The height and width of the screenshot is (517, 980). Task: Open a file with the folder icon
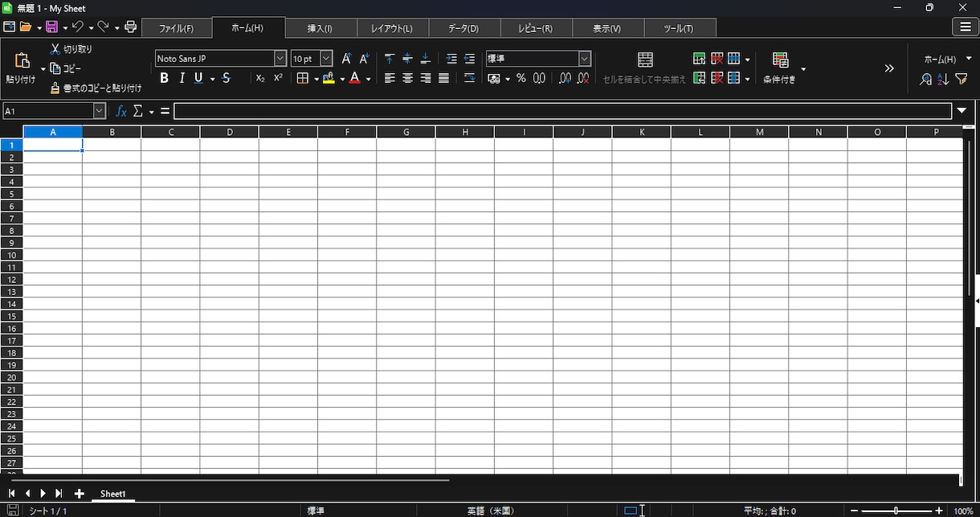click(x=26, y=27)
